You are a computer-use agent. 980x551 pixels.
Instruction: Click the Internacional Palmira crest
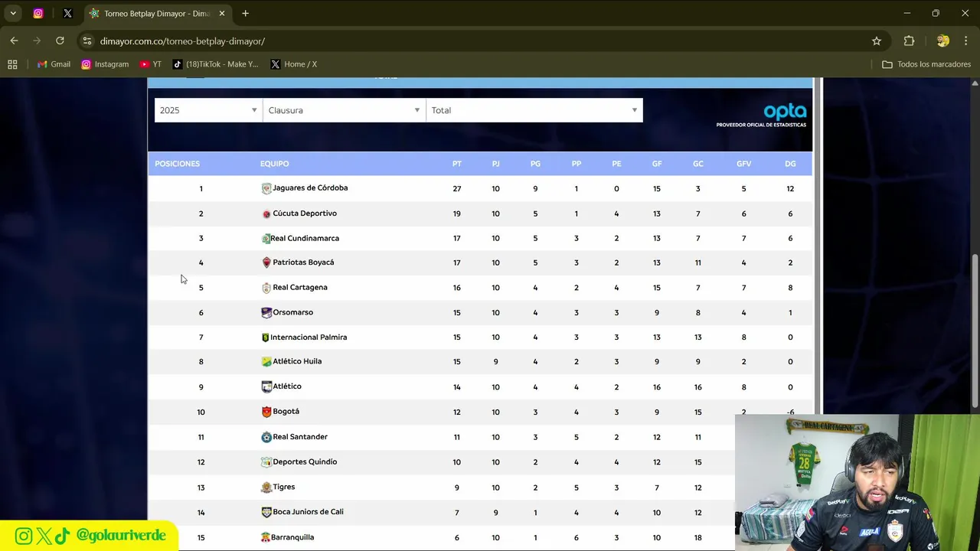coord(266,337)
